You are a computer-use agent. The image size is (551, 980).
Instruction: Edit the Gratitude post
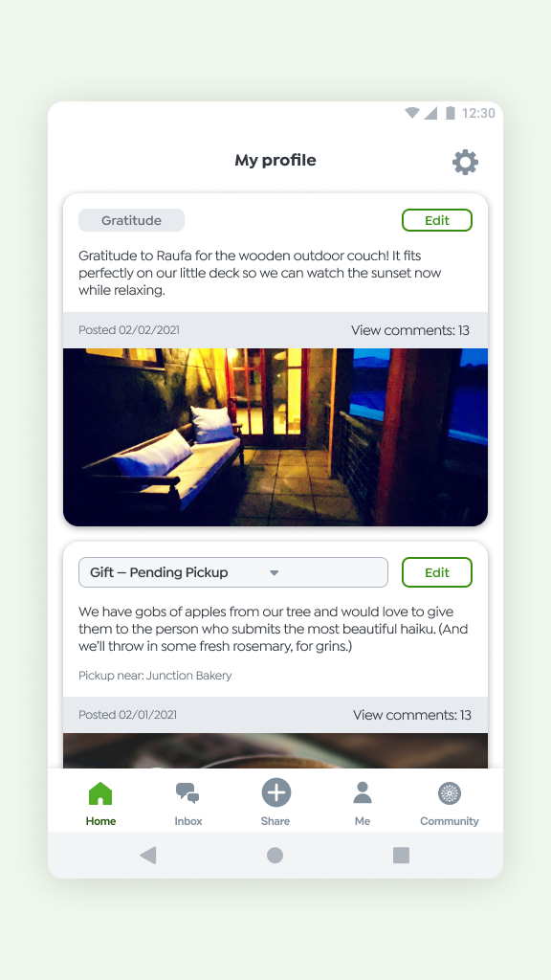(436, 220)
